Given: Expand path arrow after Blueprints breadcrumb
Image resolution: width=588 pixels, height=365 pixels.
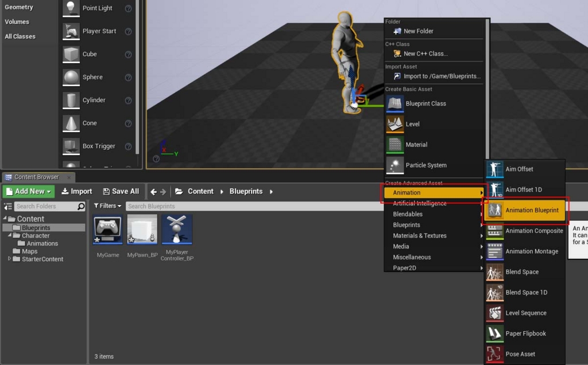Looking at the screenshot, I should [271, 192].
